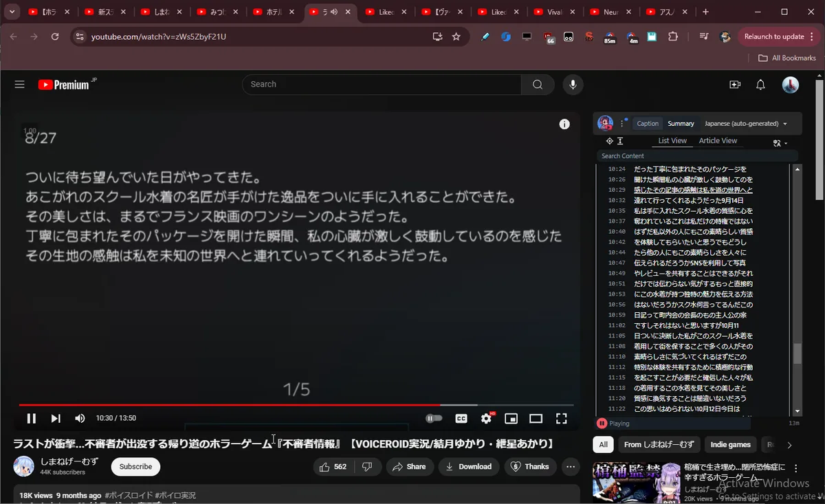Expand the translate options dropdown in the caption panel
Screen dimensions: 825x504
[x=780, y=143]
